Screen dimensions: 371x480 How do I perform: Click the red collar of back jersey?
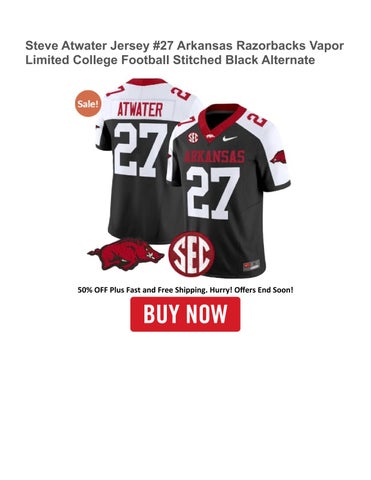point(147,82)
